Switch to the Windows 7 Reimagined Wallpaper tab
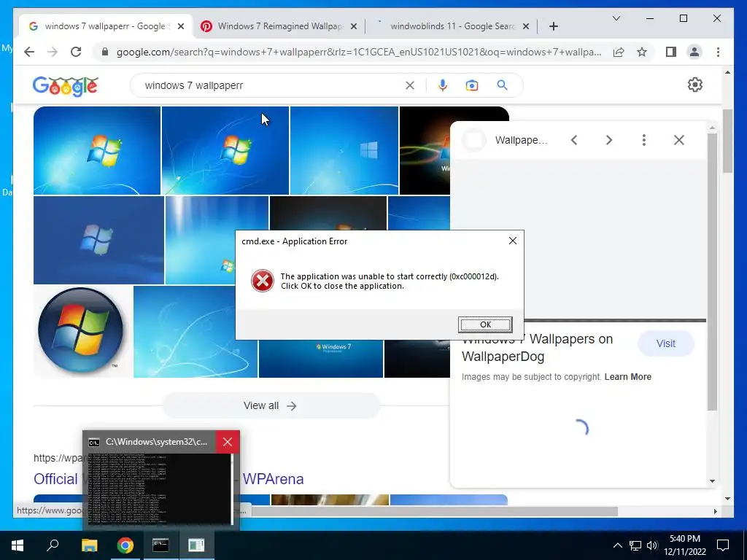The width and height of the screenshot is (747, 560). click(280, 26)
